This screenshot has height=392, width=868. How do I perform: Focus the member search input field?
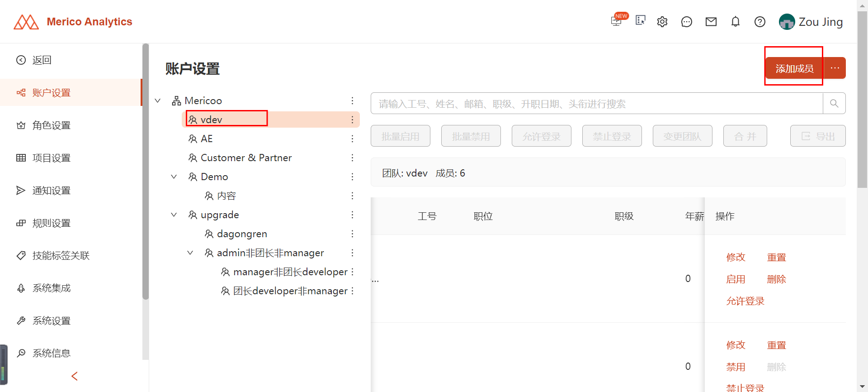click(597, 104)
